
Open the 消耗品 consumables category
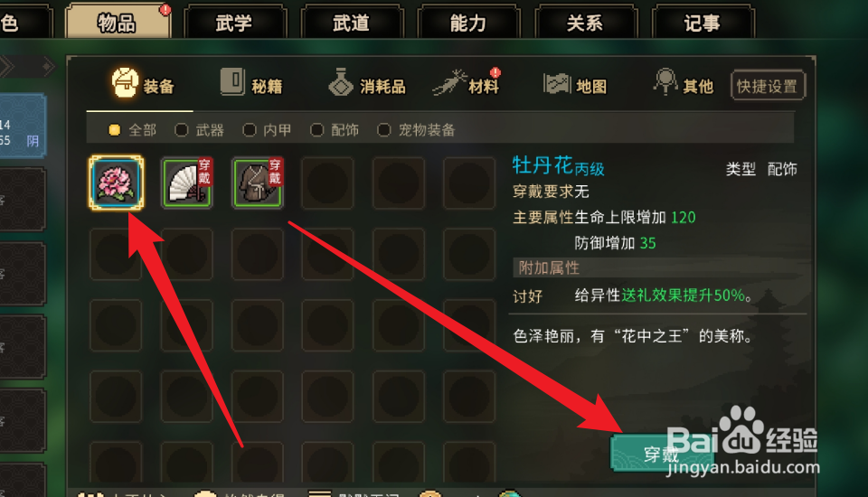click(367, 85)
